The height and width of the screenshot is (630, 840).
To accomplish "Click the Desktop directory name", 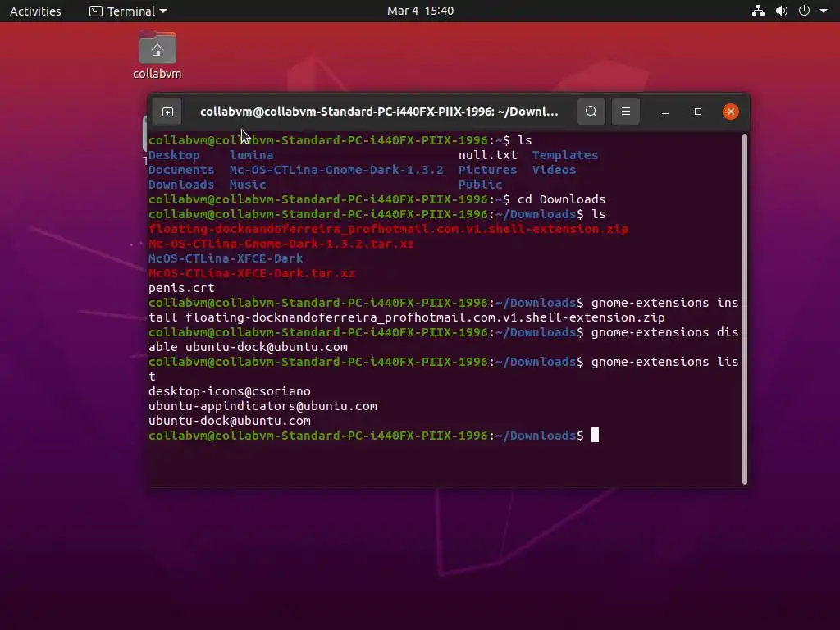I will click(x=174, y=155).
